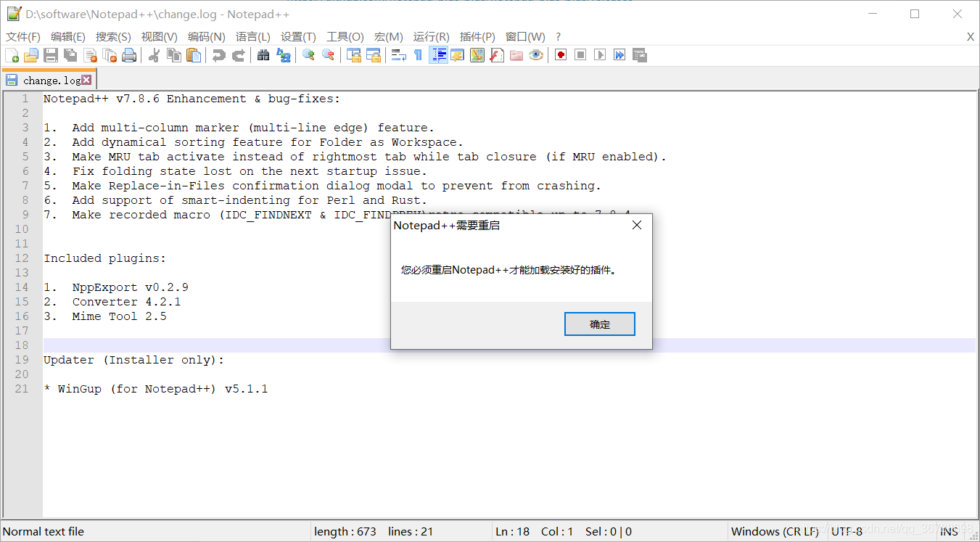
Task: Toggle synchronized horizontal scrolling icon
Action: pyautogui.click(x=373, y=55)
